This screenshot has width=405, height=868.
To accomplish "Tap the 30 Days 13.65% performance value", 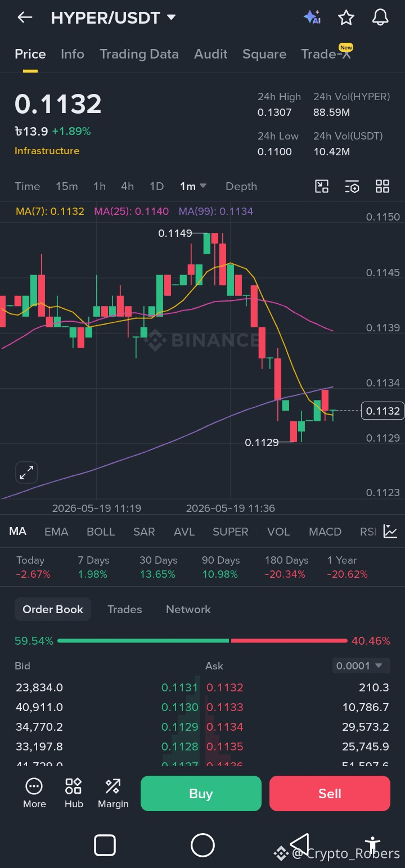I will (x=158, y=574).
